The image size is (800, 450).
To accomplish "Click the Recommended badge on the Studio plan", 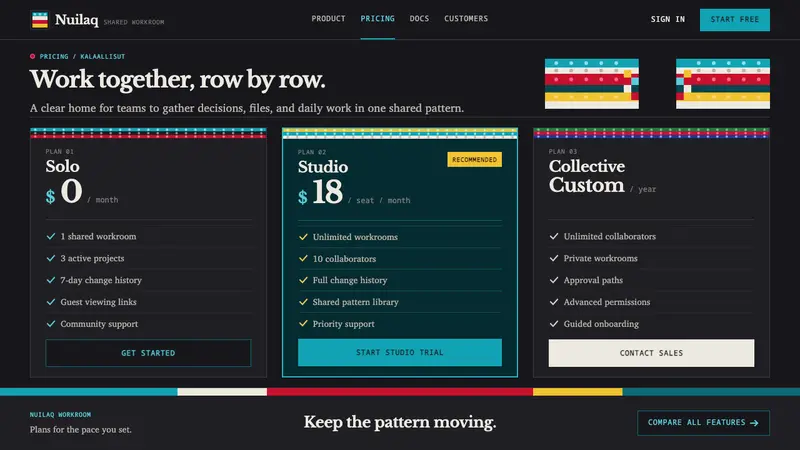I will click(x=474, y=160).
